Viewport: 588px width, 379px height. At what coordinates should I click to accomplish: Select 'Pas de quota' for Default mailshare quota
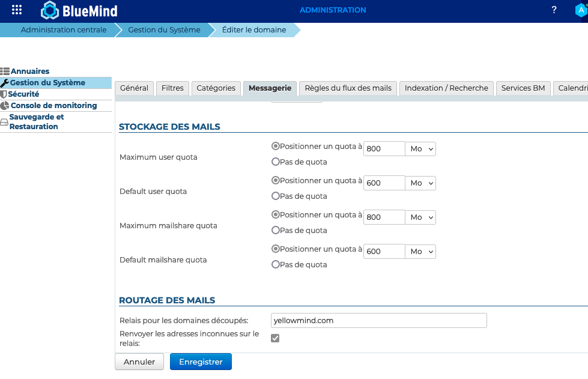[276, 264]
